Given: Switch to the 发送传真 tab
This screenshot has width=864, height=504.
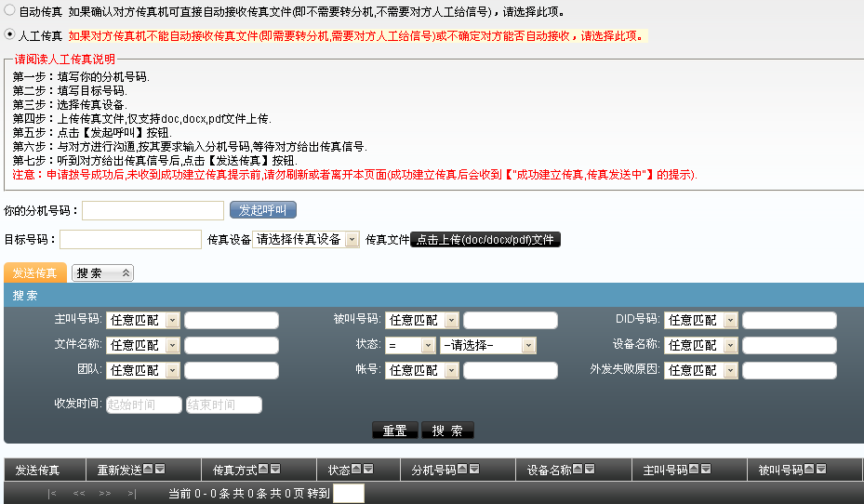Looking at the screenshot, I should tap(35, 272).
